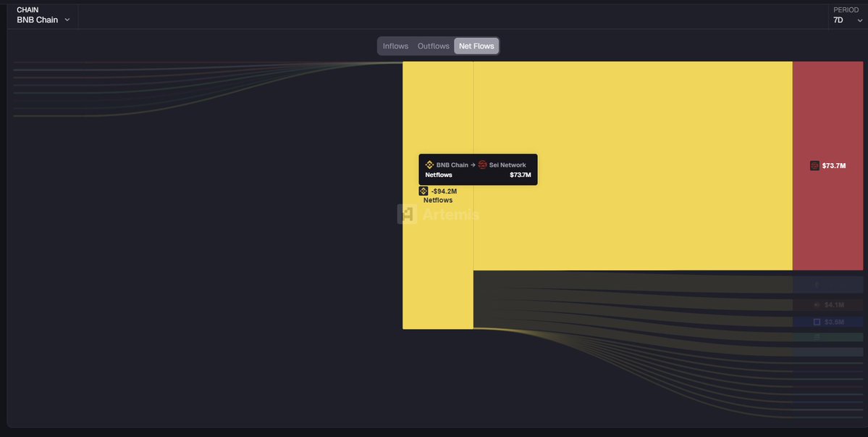The image size is (868, 437).
Task: Click the PERIOD label
Action: [x=846, y=10]
